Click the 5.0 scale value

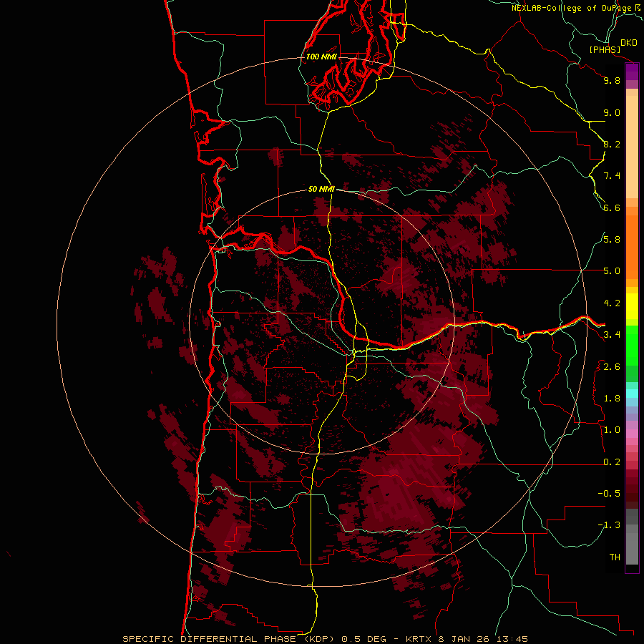612,271
